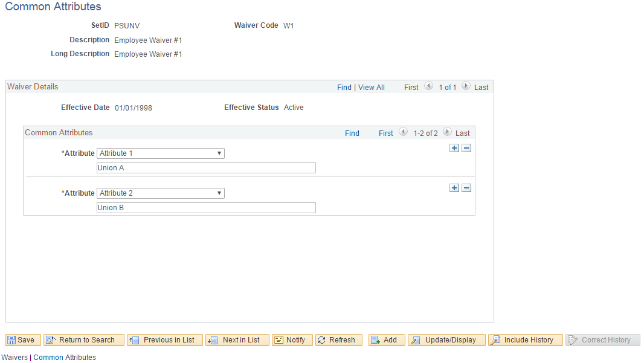Image resolution: width=644 pixels, height=363 pixels.
Task: Click the Effective Status value Active
Action: click(294, 108)
